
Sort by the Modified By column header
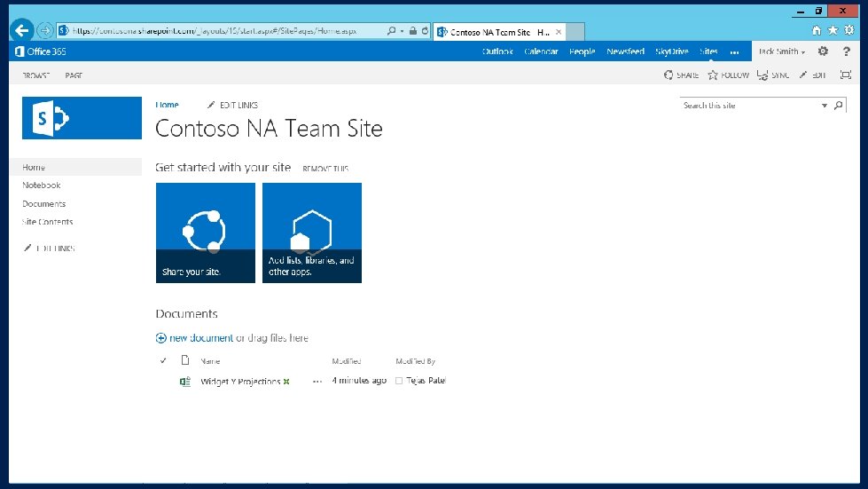(415, 361)
